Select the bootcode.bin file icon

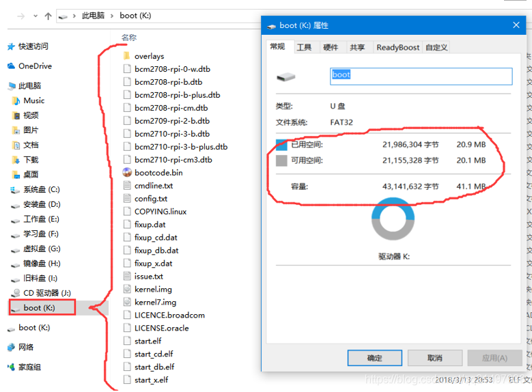click(127, 172)
